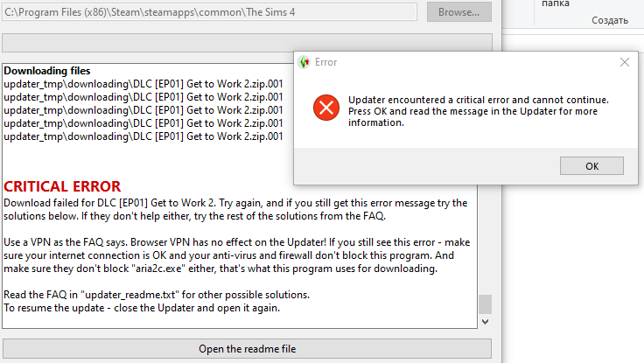The height and width of the screenshot is (363, 644).
Task: Click the Error dialog title text
Action: click(325, 62)
